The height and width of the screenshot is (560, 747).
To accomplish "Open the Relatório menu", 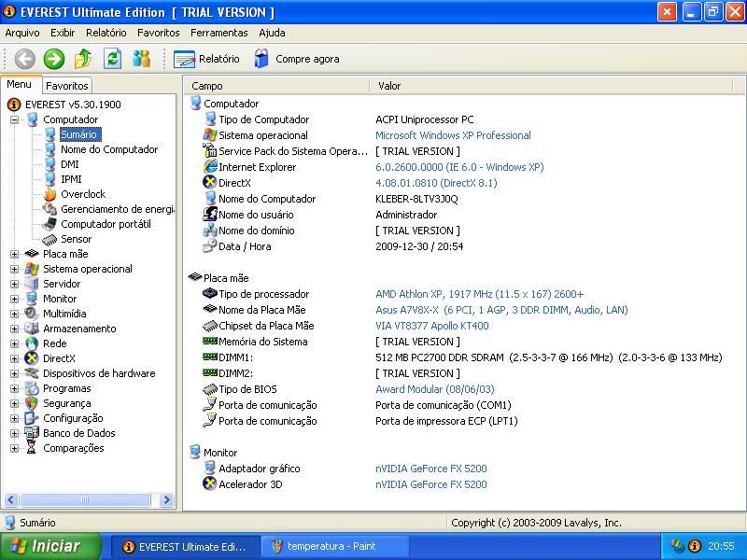I will coord(106,33).
